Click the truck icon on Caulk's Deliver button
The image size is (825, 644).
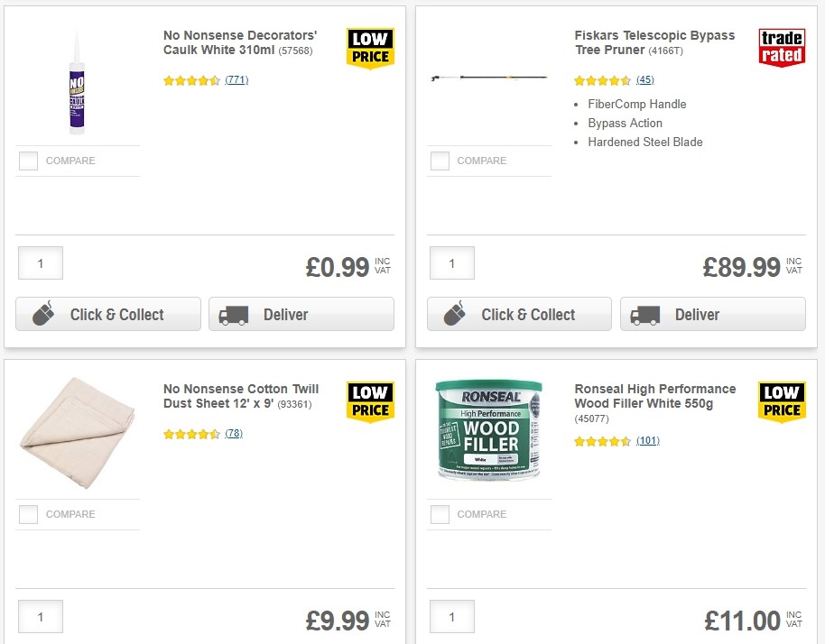(x=234, y=316)
